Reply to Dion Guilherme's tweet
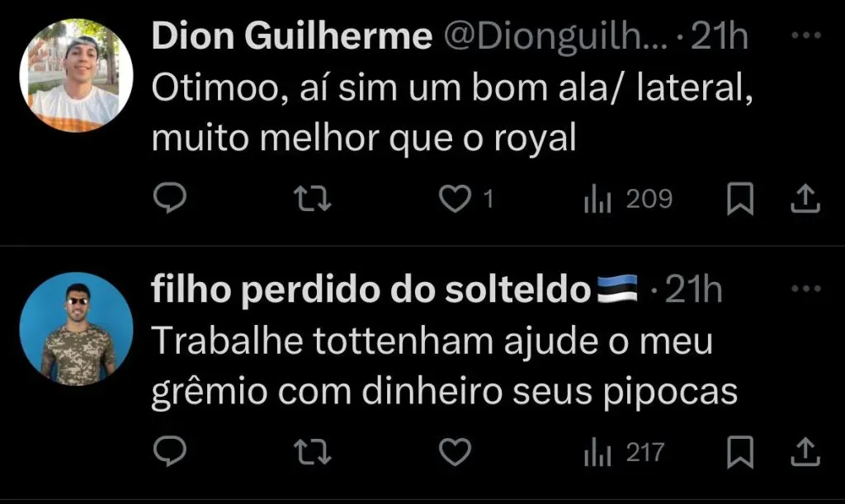845x504 pixels. (171, 200)
